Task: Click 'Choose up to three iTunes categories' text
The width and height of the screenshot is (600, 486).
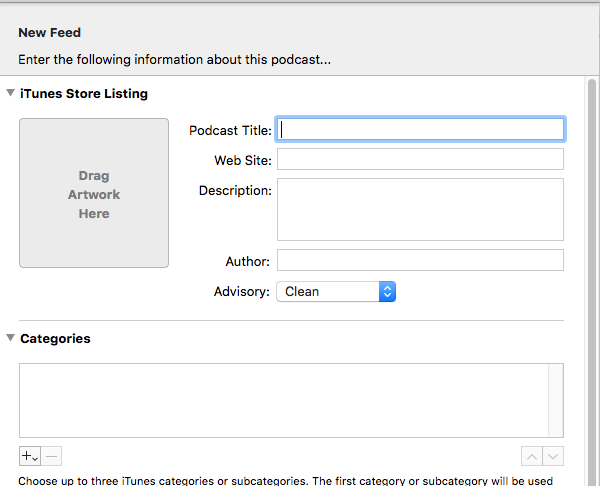Action: pyautogui.click(x=285, y=481)
